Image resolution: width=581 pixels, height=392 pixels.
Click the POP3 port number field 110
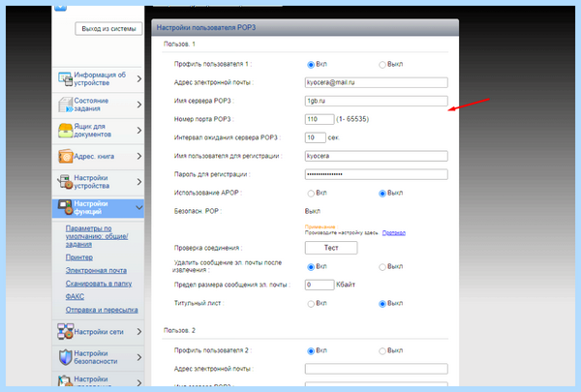tap(320, 119)
